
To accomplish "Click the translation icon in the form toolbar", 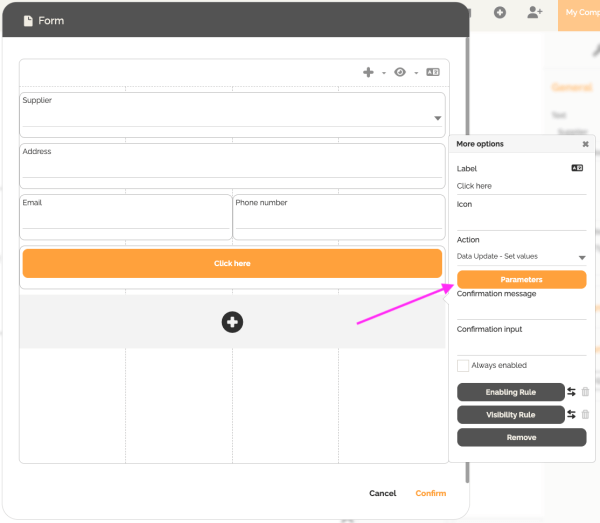I will (x=433, y=72).
